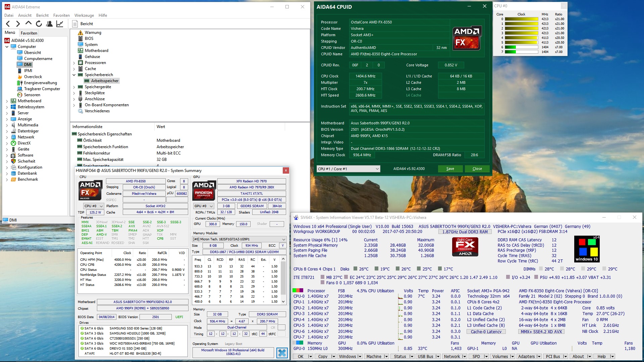
Task: Click the AIDA64 up-level arrow icon
Action: coord(29,23)
